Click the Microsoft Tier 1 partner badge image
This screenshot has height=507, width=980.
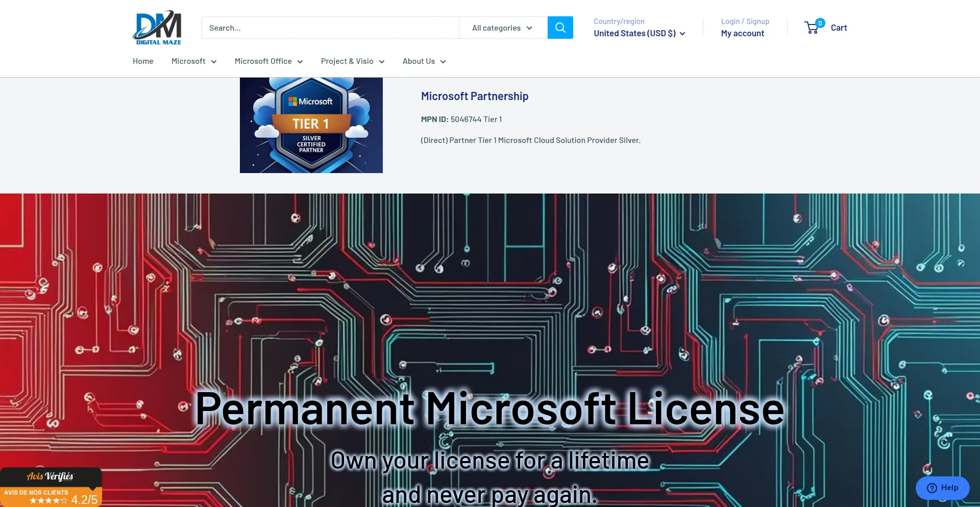point(311,125)
